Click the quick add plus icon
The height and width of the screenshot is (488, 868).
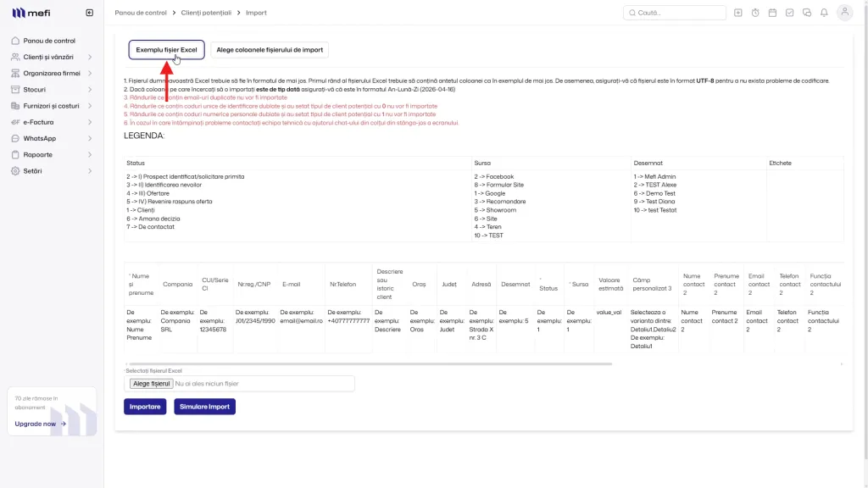coord(738,13)
